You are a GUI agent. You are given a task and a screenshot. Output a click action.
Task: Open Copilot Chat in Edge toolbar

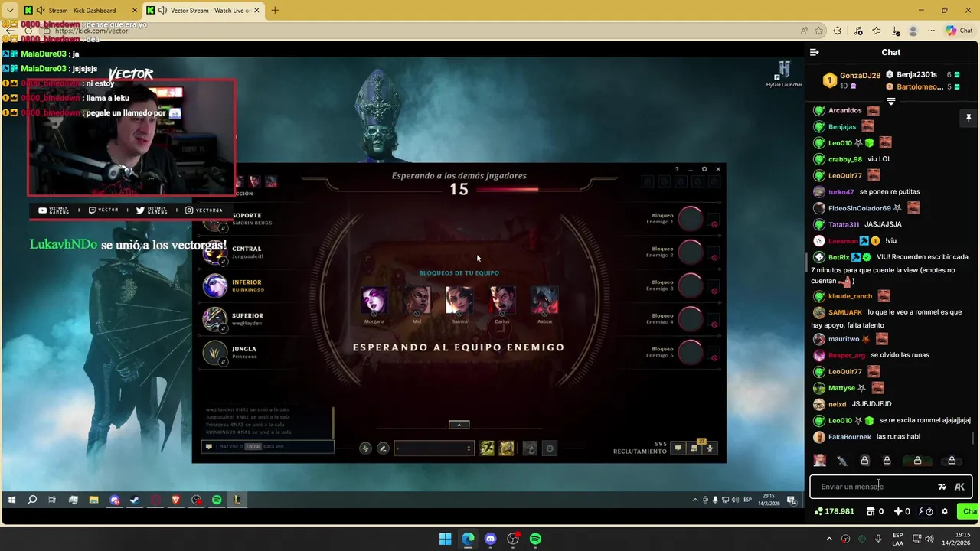959,31
